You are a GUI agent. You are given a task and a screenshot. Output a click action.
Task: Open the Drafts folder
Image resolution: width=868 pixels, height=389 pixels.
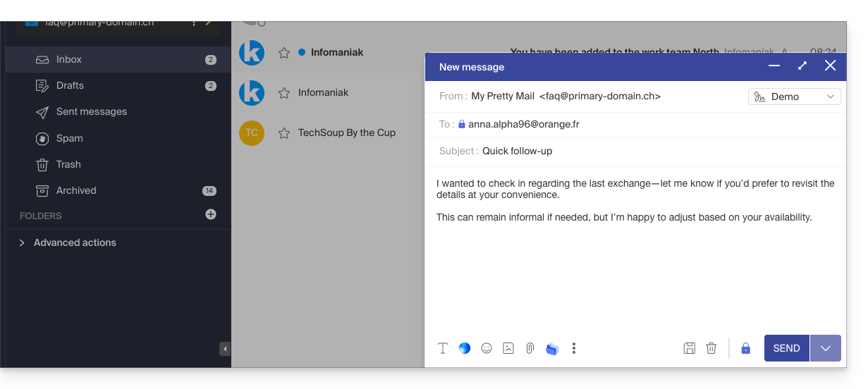click(70, 85)
